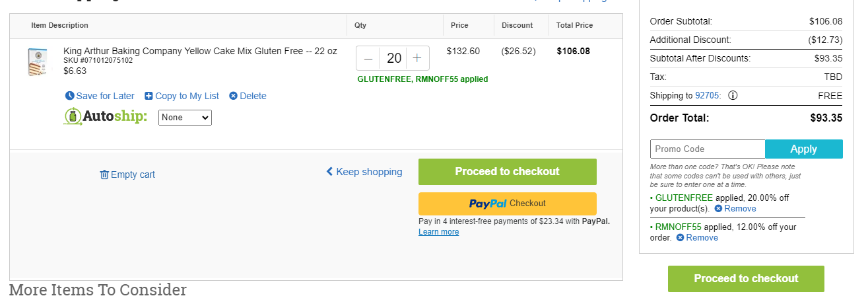
Task: Click the Proceed to checkout button under order summary
Action: (x=746, y=279)
